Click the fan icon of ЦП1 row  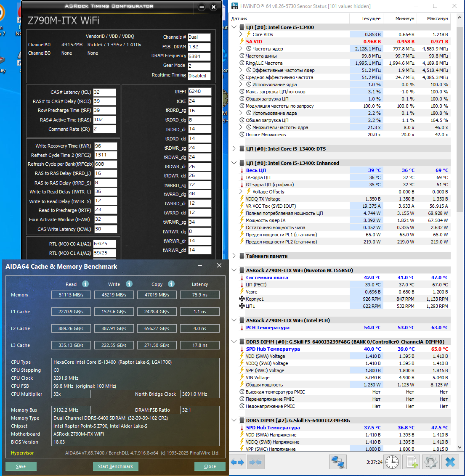click(x=242, y=306)
